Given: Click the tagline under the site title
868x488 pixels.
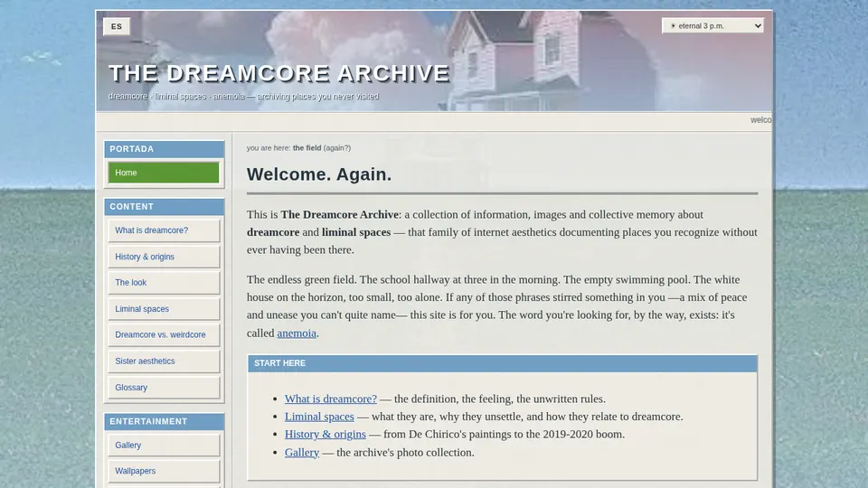Looking at the screenshot, I should (243, 97).
